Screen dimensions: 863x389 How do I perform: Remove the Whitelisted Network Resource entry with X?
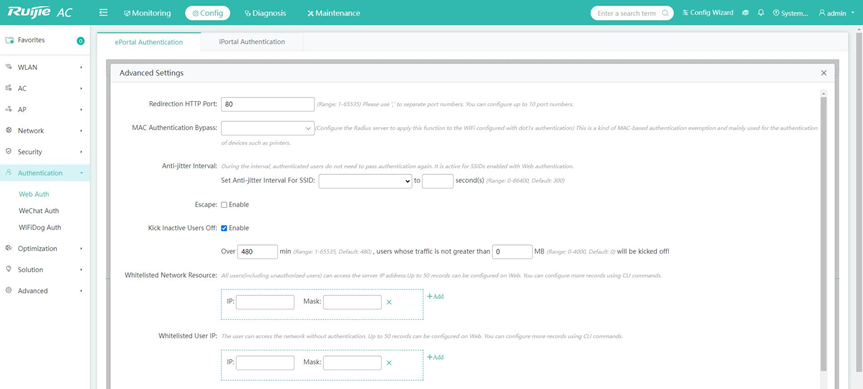click(x=389, y=302)
